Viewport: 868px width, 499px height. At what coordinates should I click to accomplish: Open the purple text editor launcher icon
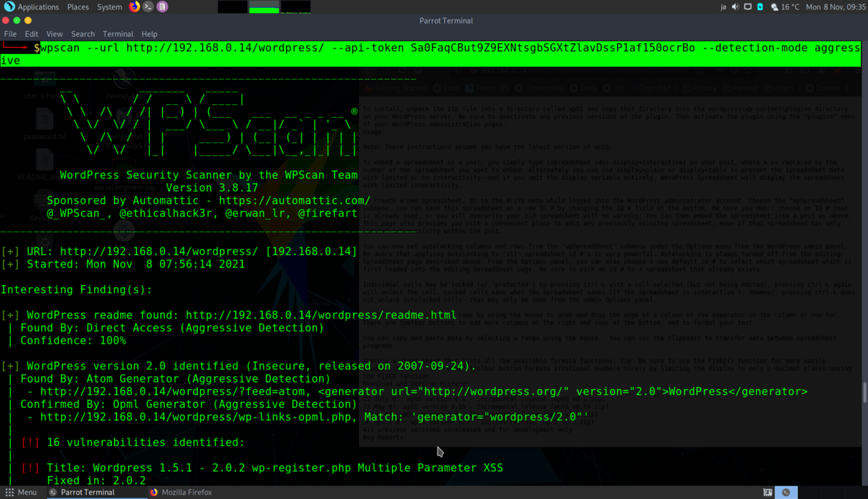click(x=162, y=7)
